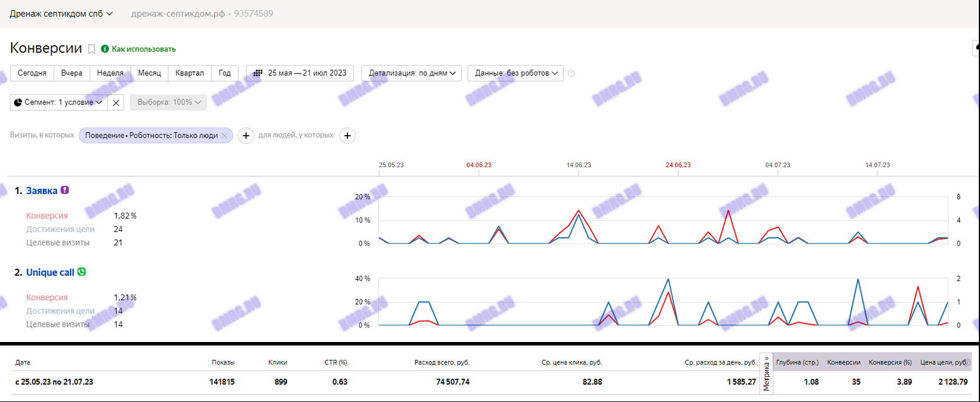
Task: Open the Данные: без роботов dropdown
Action: [x=516, y=73]
